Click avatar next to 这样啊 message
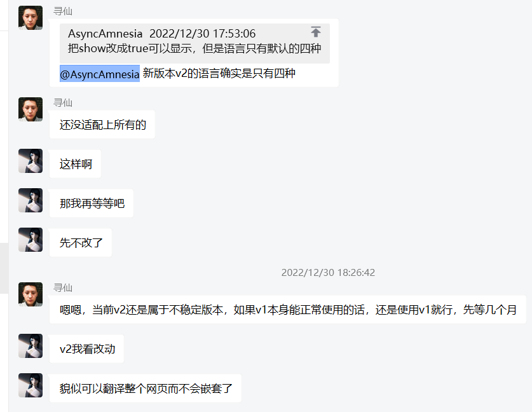The image size is (532, 412). (31, 161)
